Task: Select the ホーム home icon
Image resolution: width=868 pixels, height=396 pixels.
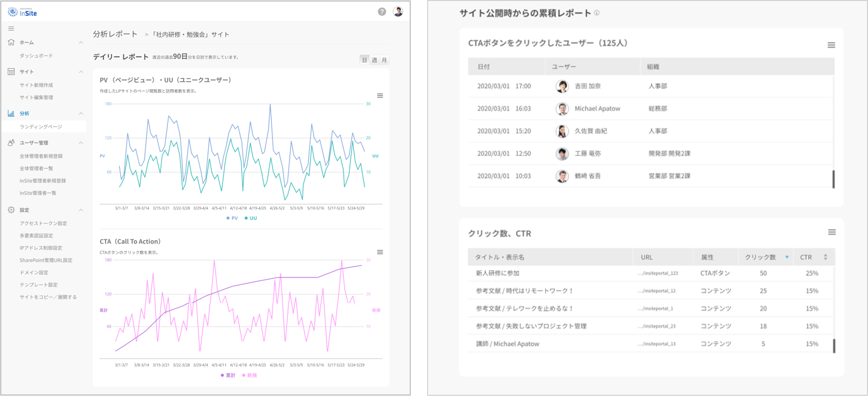Action: click(11, 42)
